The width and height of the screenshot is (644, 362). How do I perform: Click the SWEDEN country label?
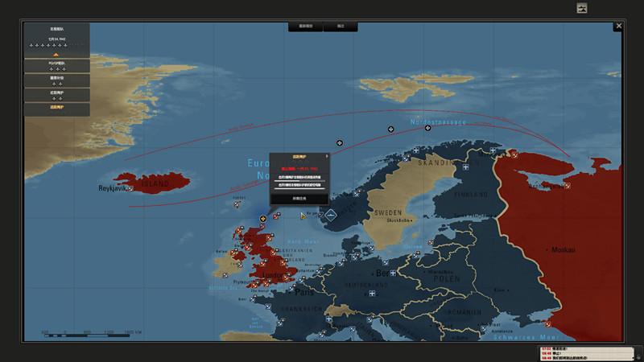pyautogui.click(x=388, y=212)
